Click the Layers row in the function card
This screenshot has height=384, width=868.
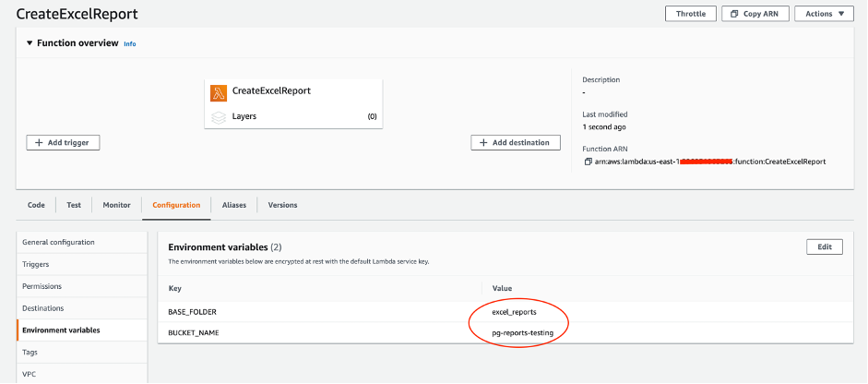tap(293, 117)
